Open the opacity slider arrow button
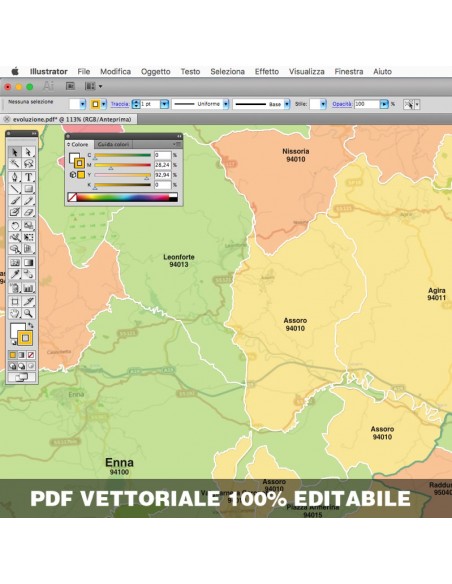Viewport: 452px width, 584px height. [x=384, y=104]
